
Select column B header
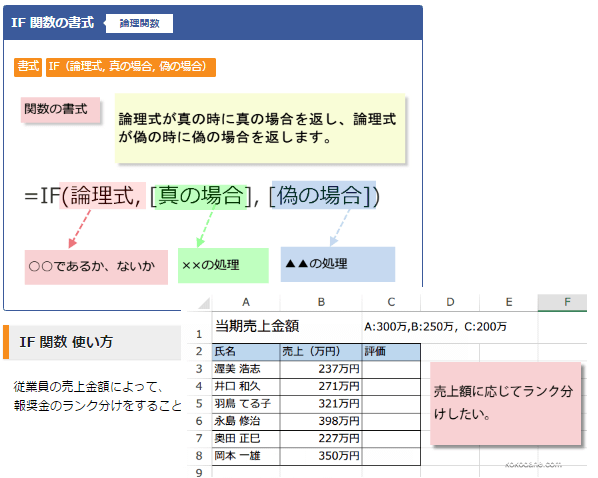[x=321, y=303]
